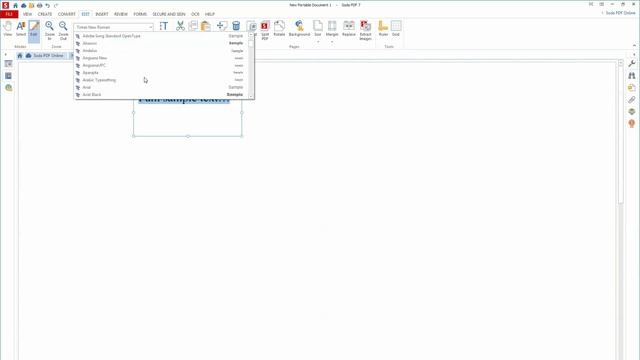Choose the Arial Black font

point(160,95)
